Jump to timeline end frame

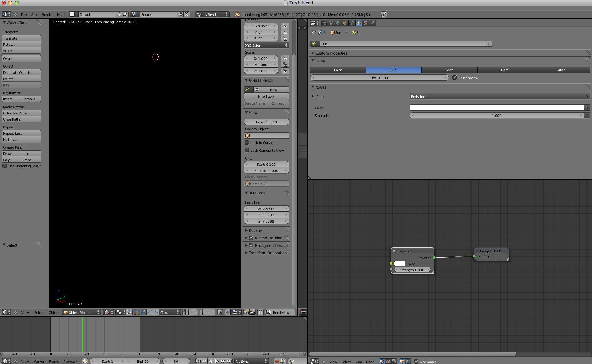point(229,361)
